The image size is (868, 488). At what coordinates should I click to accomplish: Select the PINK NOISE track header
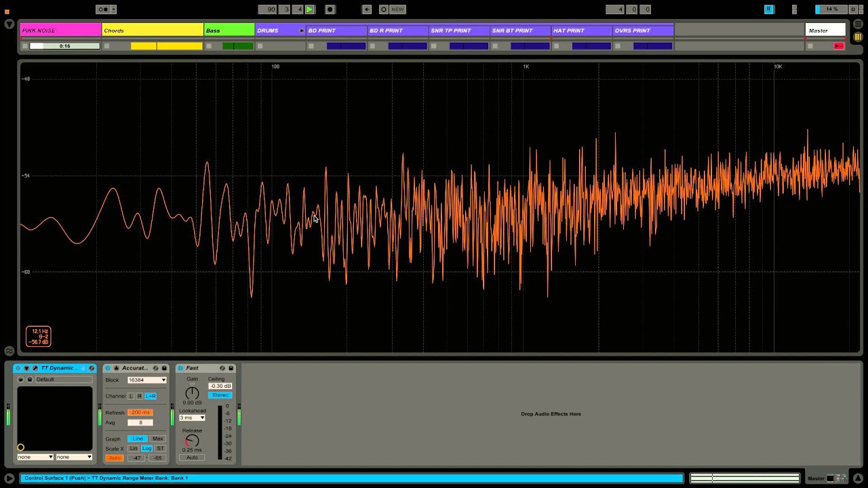[x=60, y=30]
